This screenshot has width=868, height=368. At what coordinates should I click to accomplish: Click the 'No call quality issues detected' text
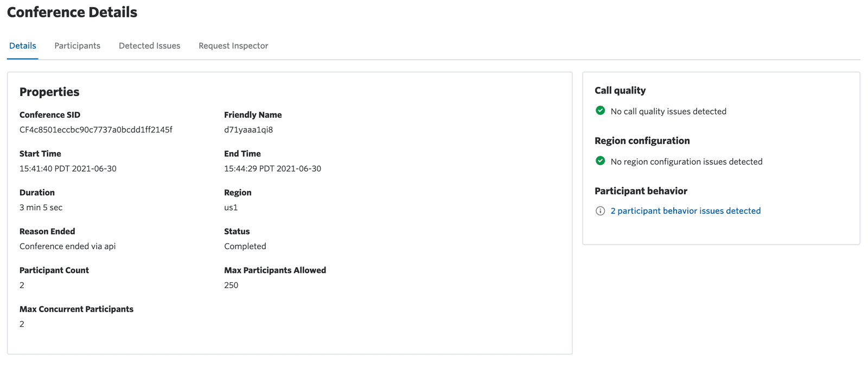pos(668,111)
